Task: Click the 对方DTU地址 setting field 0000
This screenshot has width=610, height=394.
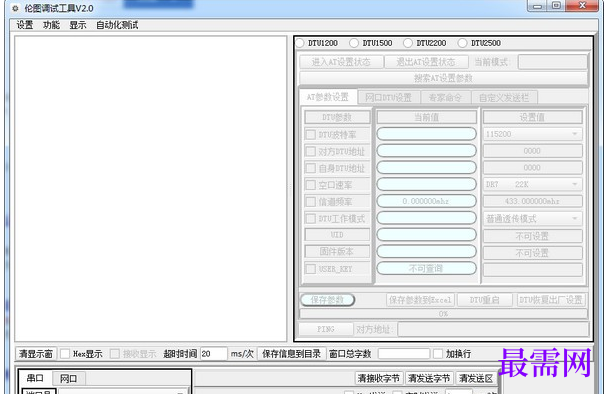Action: 533,151
